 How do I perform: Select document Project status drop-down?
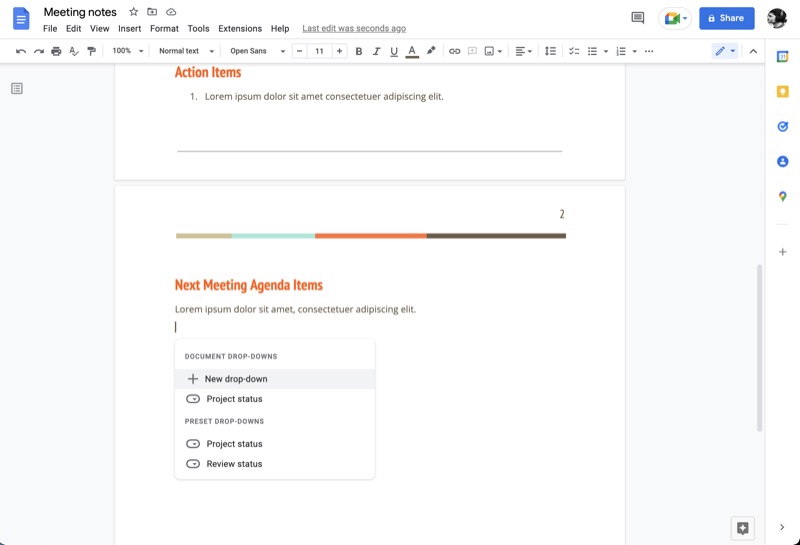coord(275,399)
